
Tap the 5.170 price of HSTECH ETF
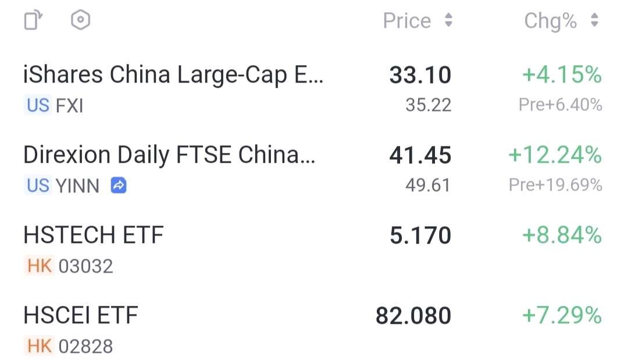[420, 235]
